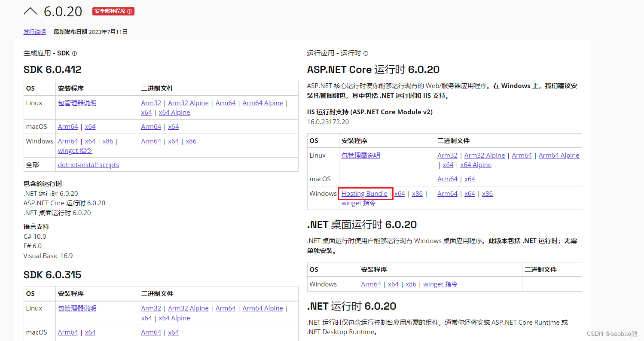Download Hosting Bundle for ASP.NET Core runtime
Image resolution: width=644 pixels, height=341 pixels.
pyautogui.click(x=364, y=194)
